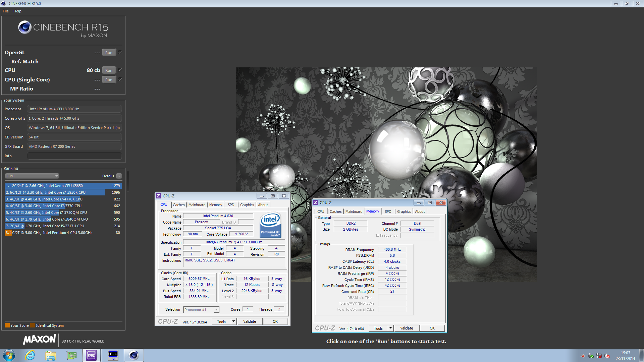
Task: Run the CPU Single Core benchmark
Action: click(109, 80)
